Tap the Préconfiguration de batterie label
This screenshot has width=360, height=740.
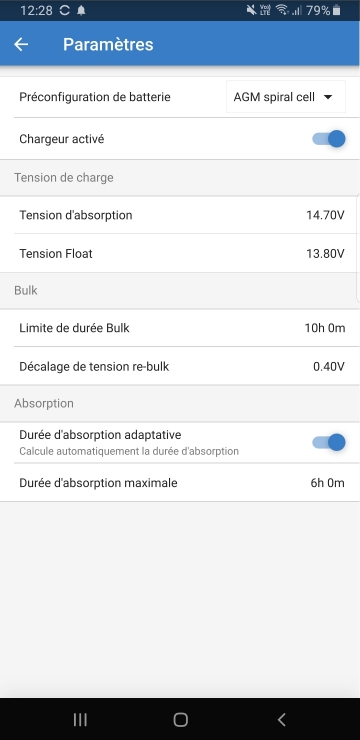[x=95, y=97]
